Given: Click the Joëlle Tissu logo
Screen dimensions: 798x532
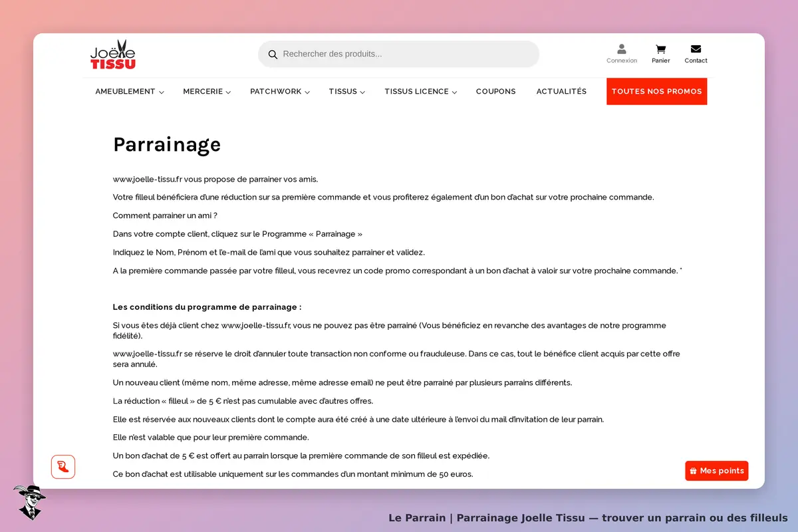Looking at the screenshot, I should tap(113, 55).
